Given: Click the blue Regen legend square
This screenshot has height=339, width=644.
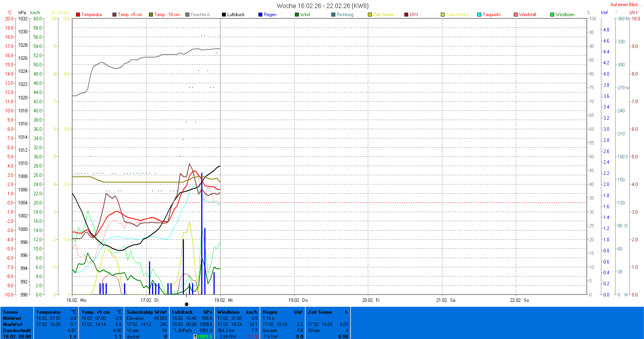Looking at the screenshot, I should click(260, 15).
